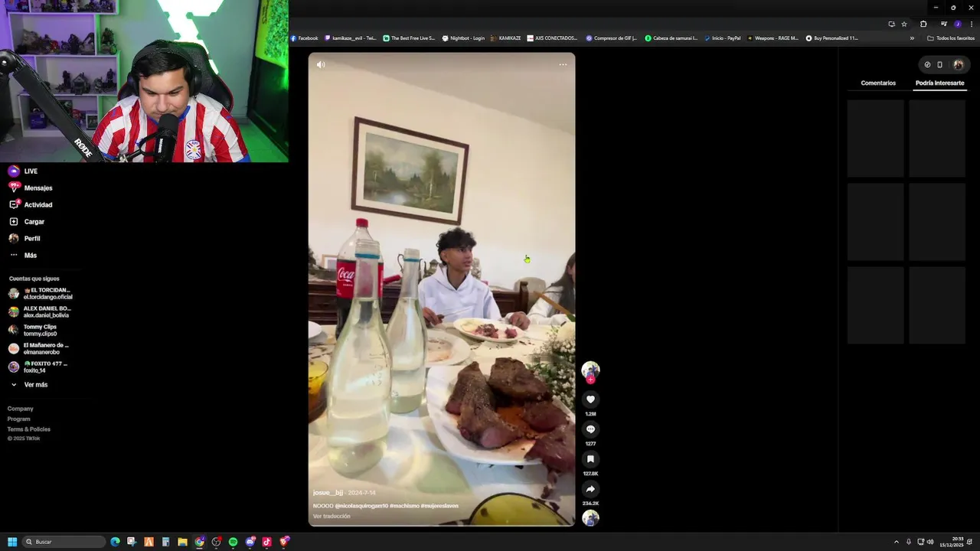The height and width of the screenshot is (551, 980).
Task: Open the Todos los favoritos folder
Action: tap(951, 38)
